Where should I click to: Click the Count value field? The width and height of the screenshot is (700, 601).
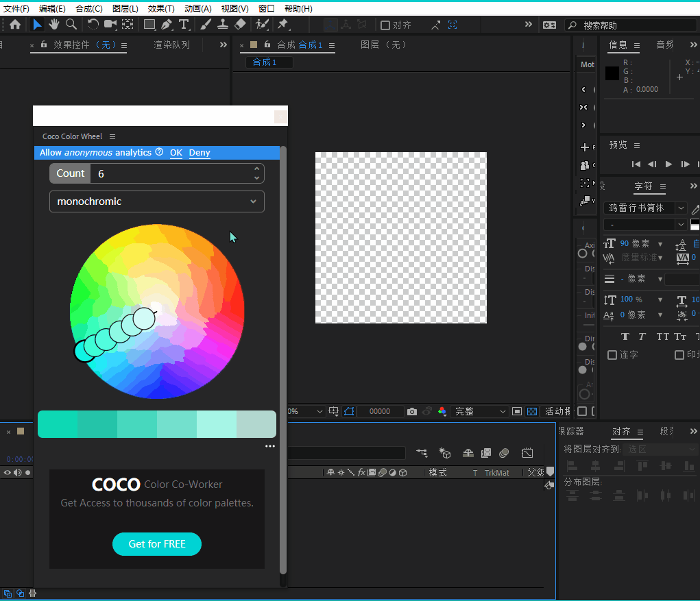178,173
